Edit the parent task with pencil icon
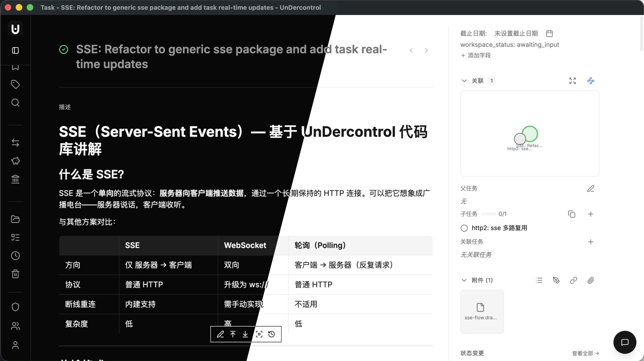Screen dimensions: 644x361 [x=591, y=189]
